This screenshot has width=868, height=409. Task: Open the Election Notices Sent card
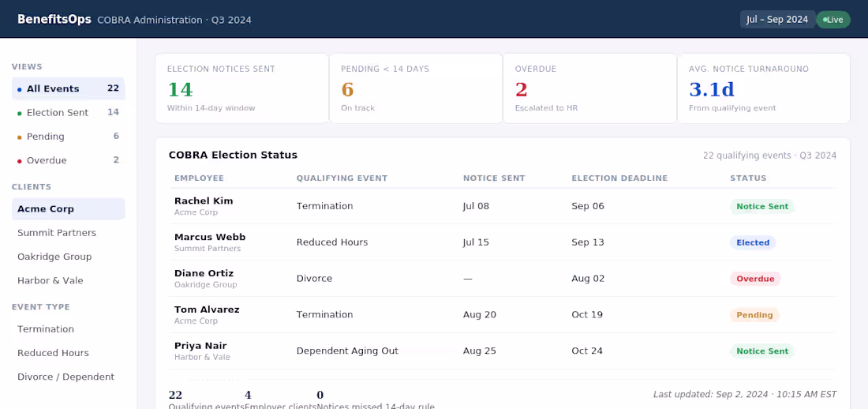[242, 88]
